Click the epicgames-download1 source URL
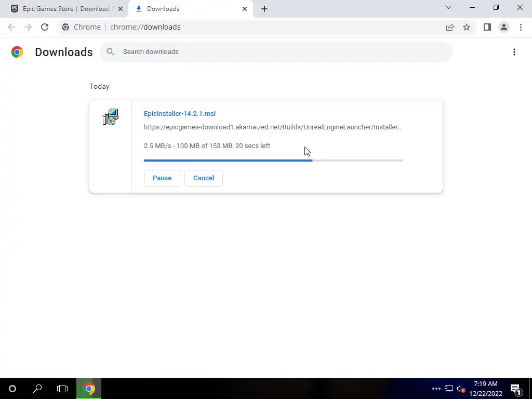This screenshot has width=532, height=399. 273,127
